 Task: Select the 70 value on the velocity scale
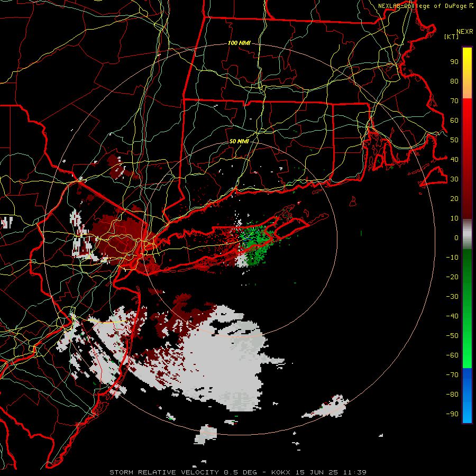click(x=454, y=101)
